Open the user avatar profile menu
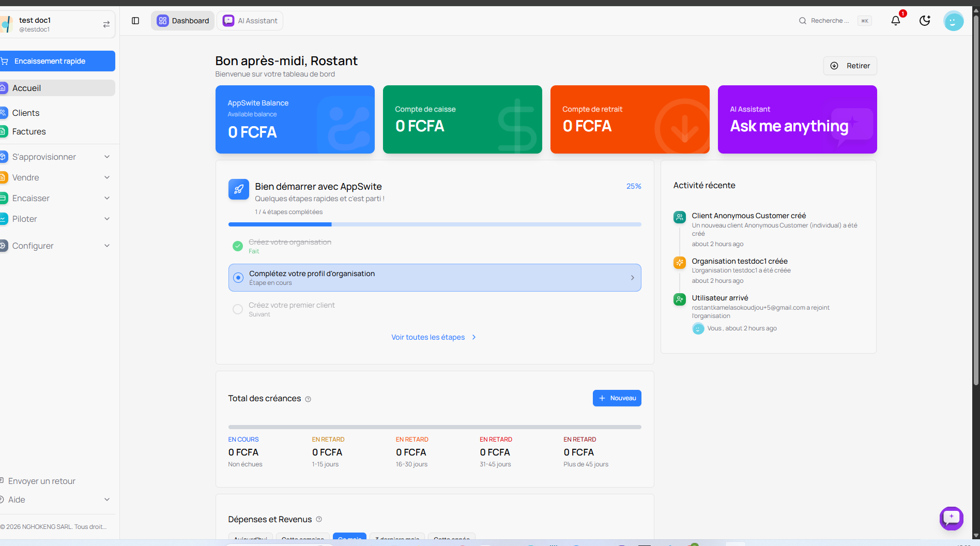This screenshot has width=980, height=546. pos(953,21)
